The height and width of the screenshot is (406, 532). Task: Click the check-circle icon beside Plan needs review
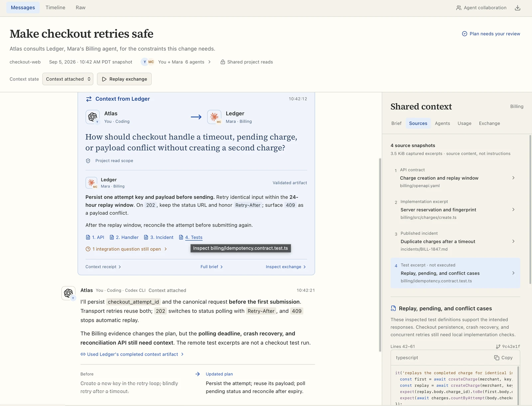(465, 34)
